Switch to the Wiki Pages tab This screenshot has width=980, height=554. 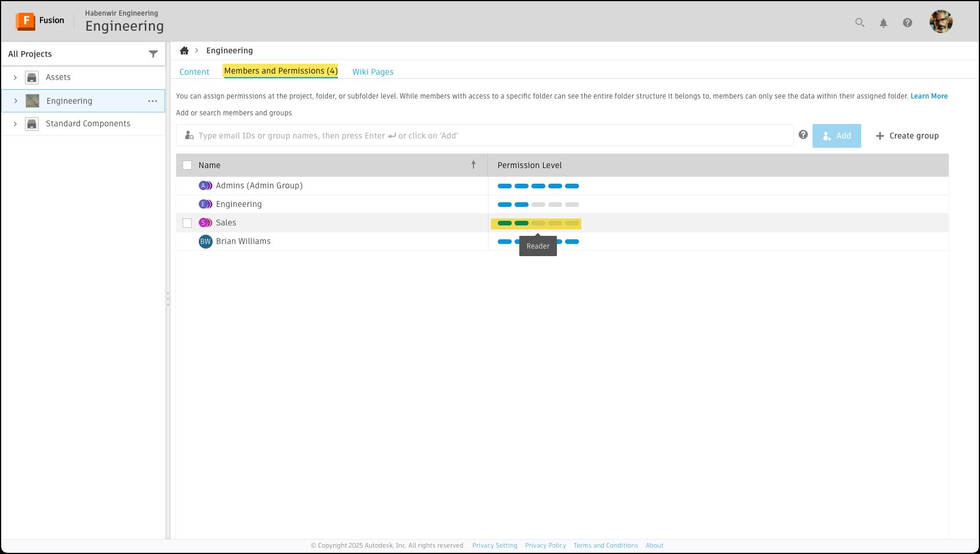[x=373, y=71]
